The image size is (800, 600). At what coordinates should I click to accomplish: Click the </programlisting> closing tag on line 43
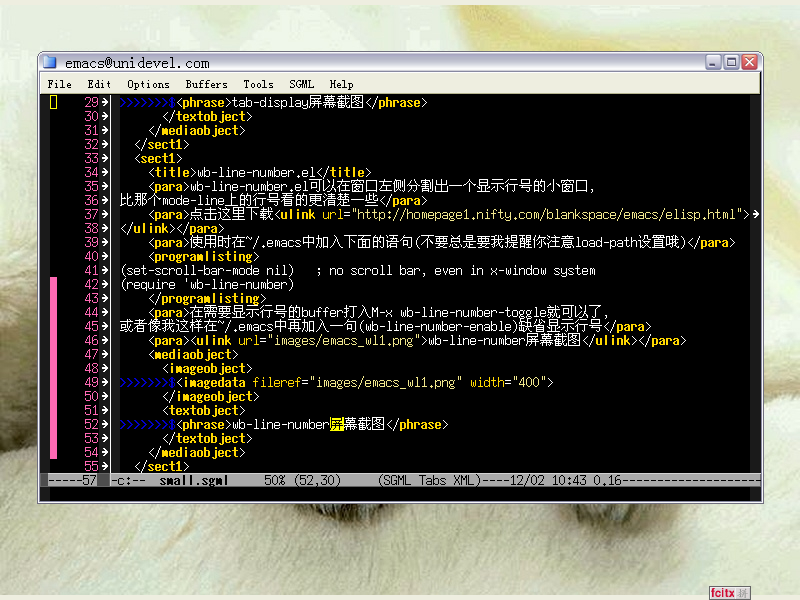[207, 298]
